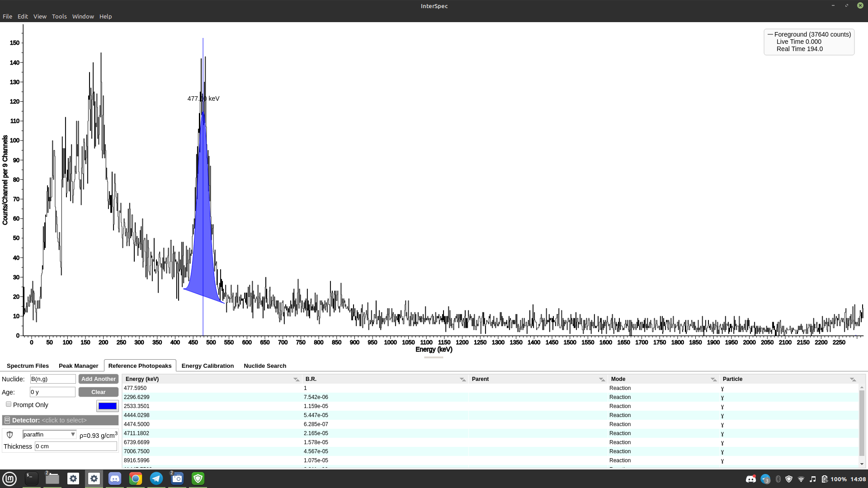The width and height of the screenshot is (868, 488).
Task: Open the terminal from the taskbar
Action: click(31, 479)
